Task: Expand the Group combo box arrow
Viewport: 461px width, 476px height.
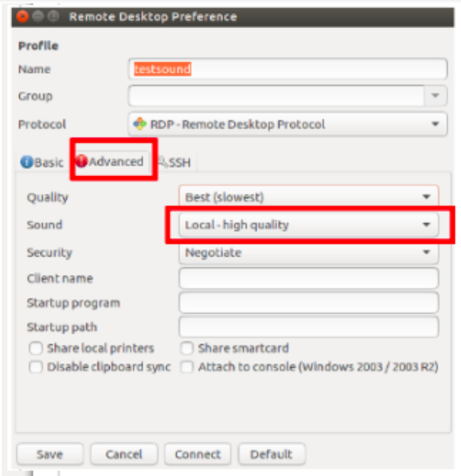Action: (436, 96)
